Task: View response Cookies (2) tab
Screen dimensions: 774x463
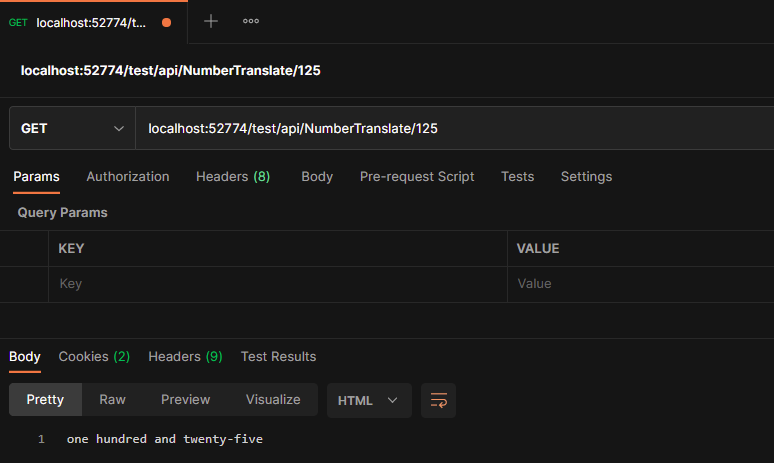Action: coord(94,356)
